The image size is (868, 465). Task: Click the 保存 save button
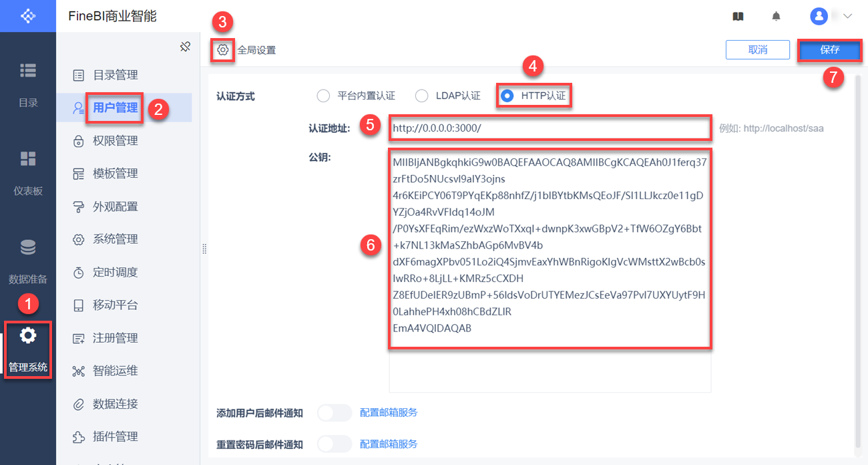click(830, 50)
